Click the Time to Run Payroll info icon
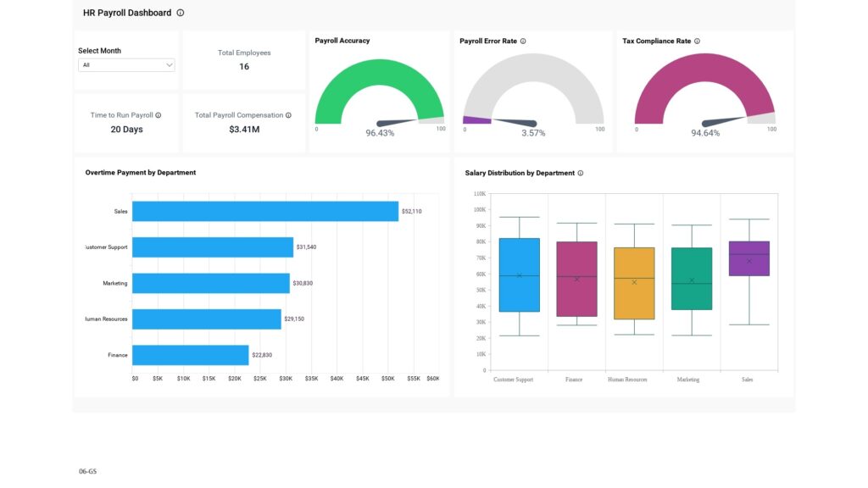Image resolution: width=868 pixels, height=488 pixels. point(159,115)
